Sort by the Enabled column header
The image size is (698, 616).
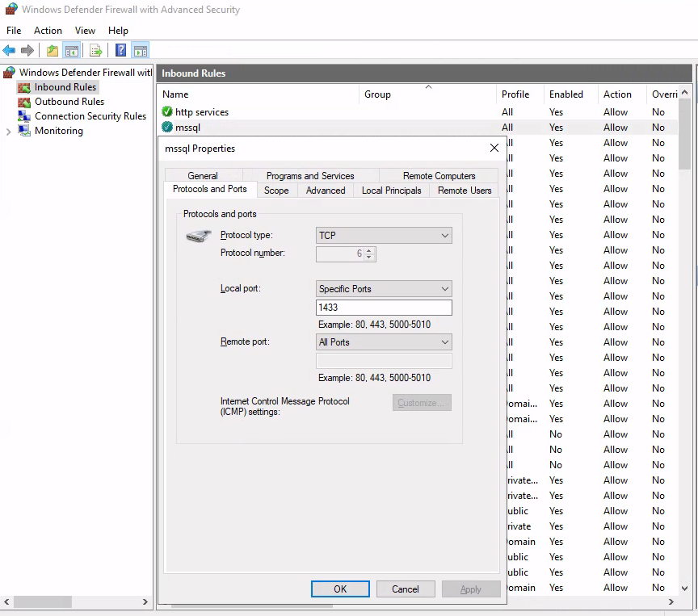(x=570, y=94)
